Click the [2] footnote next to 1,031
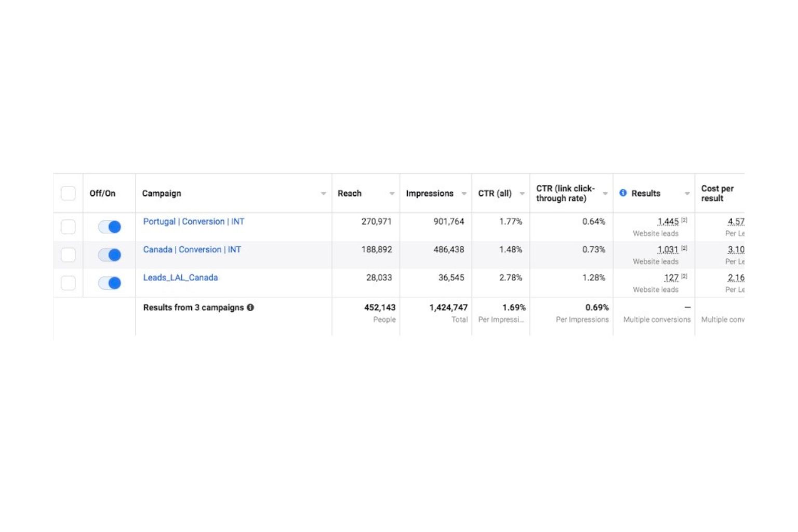798x532 pixels. click(684, 248)
